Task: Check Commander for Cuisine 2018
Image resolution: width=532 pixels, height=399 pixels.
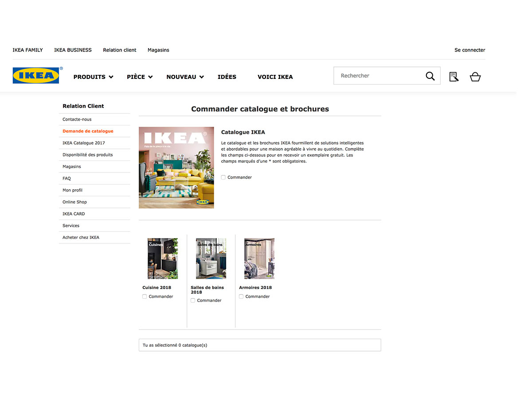Action: pyautogui.click(x=145, y=297)
